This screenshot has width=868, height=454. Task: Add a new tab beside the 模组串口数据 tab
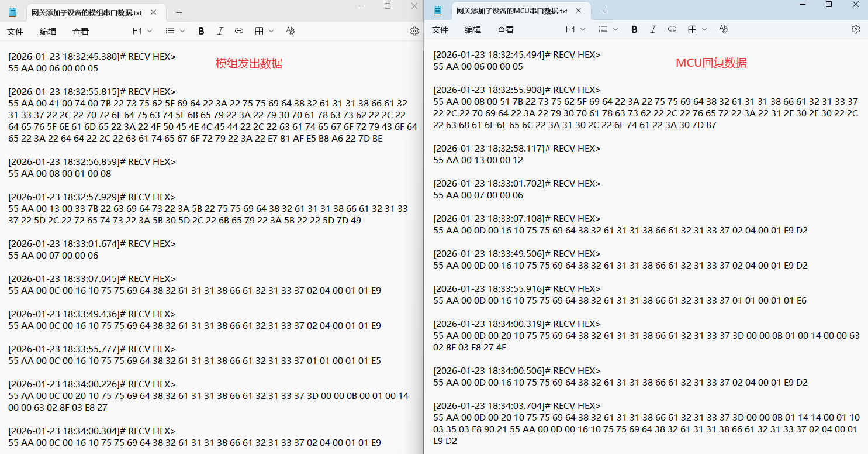click(179, 12)
